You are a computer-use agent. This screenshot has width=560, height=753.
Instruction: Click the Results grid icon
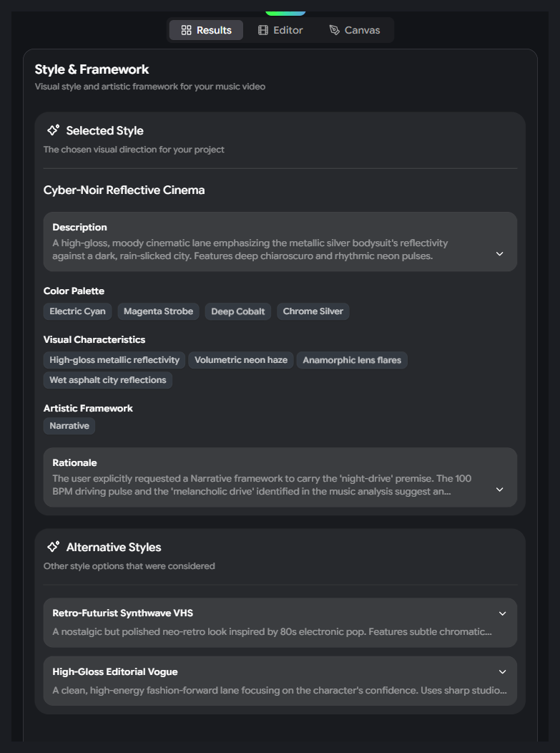click(186, 30)
